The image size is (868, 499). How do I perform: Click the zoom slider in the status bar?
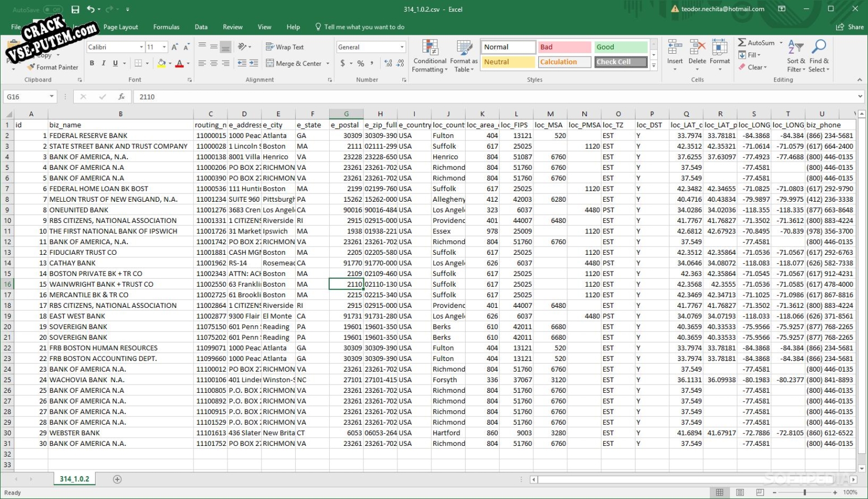click(x=804, y=492)
